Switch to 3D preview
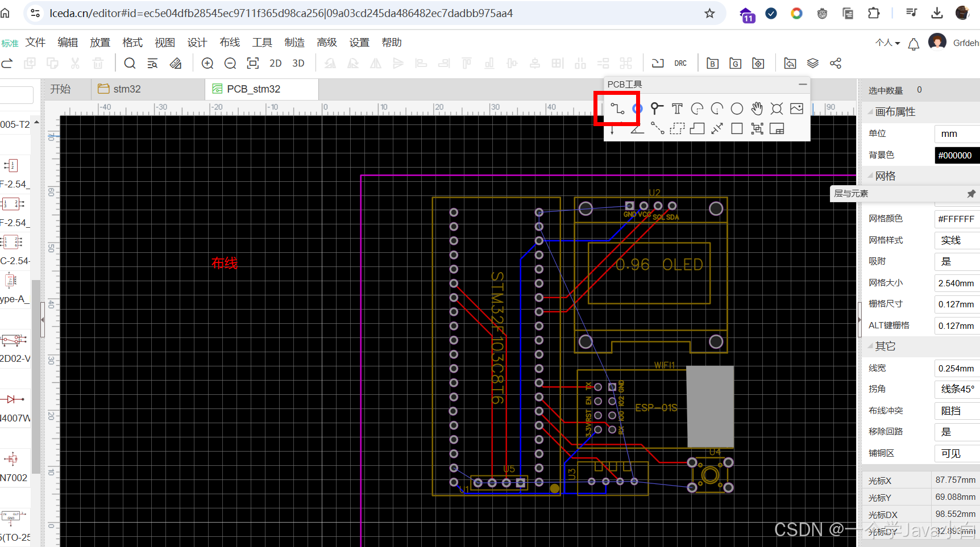Viewport: 980px width, 547px height. click(x=298, y=64)
